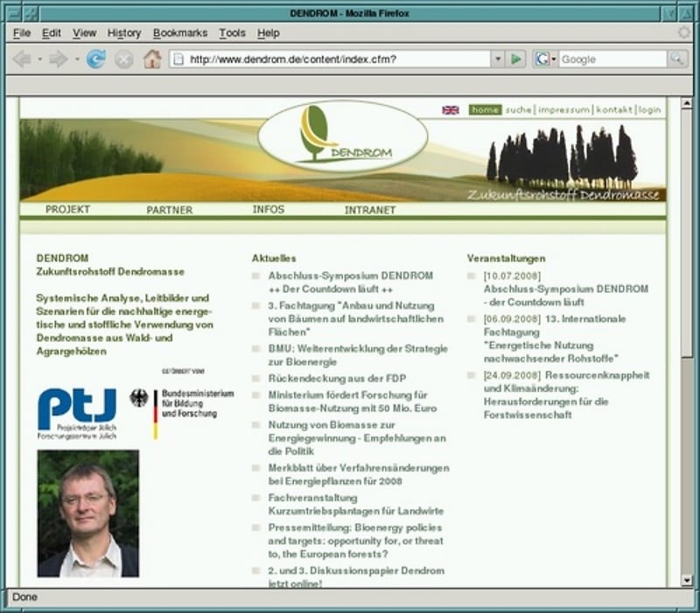Click the 'Done' status bar text
The width and height of the screenshot is (700, 613).
[x=24, y=597]
